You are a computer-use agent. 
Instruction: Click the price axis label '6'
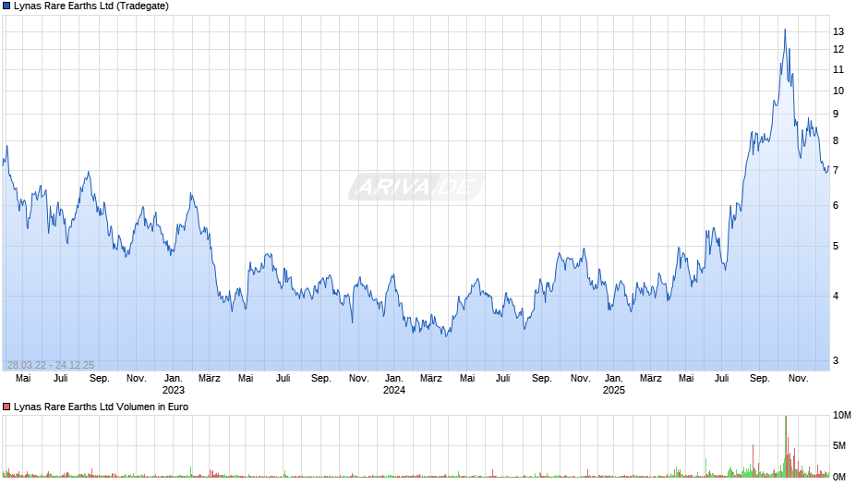[836, 206]
